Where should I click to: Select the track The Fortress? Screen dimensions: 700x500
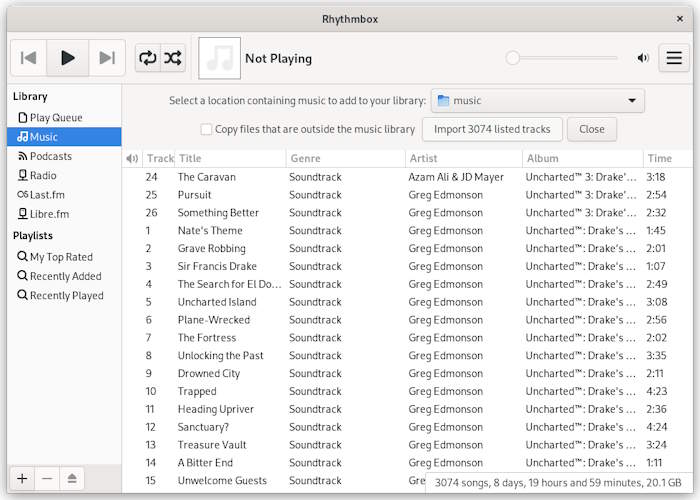407,338
